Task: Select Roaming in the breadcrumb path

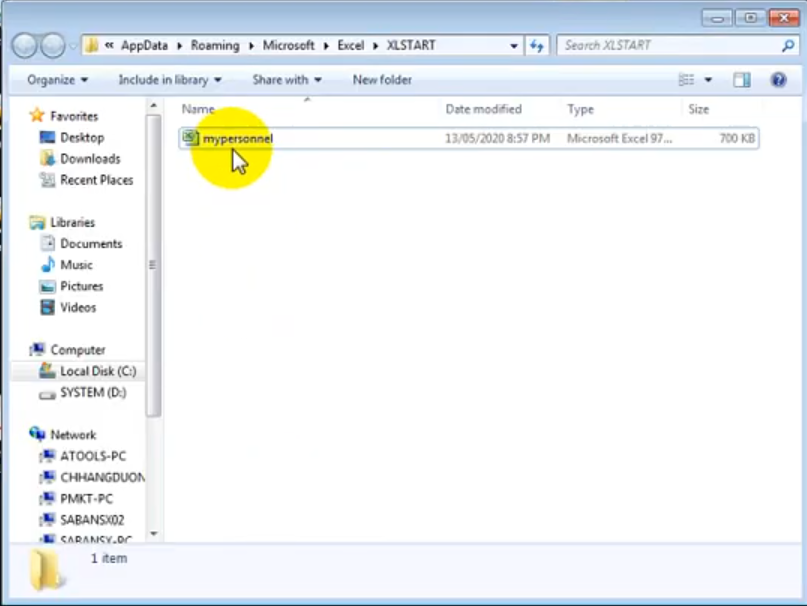Action: click(215, 45)
